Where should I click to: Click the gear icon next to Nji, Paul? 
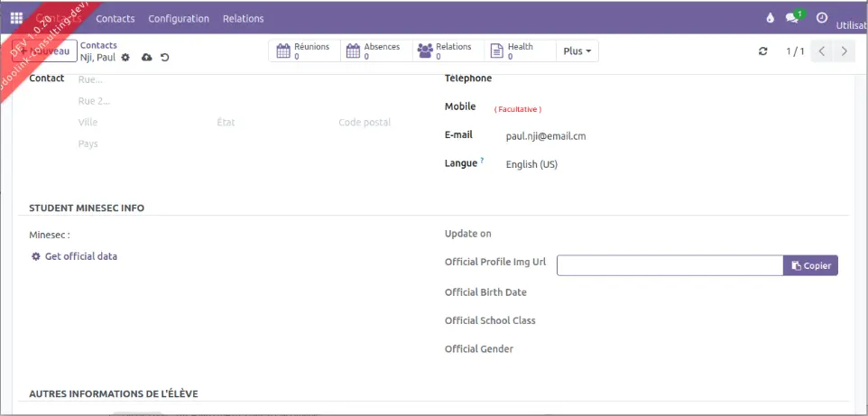click(125, 58)
